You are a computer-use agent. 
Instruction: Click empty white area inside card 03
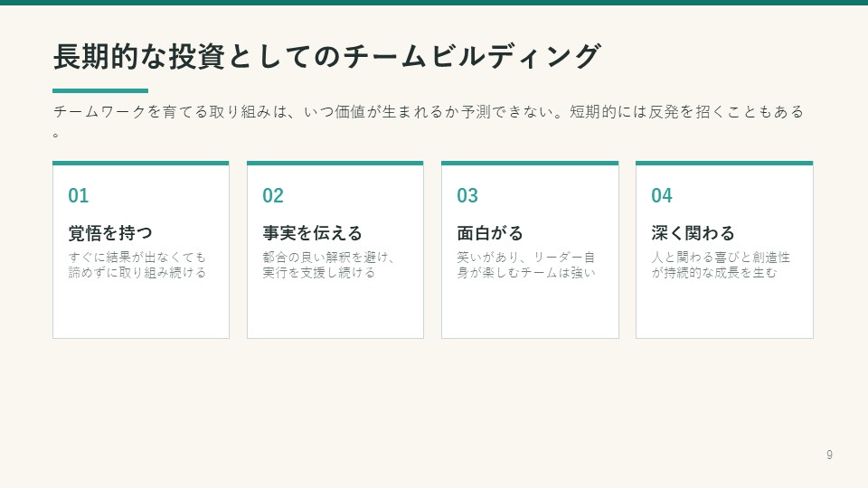[530, 310]
